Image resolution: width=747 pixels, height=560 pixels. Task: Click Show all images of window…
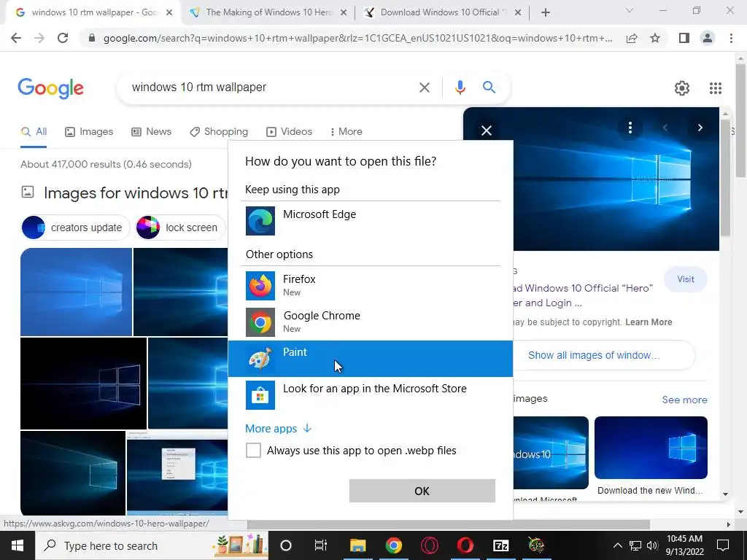(594, 355)
